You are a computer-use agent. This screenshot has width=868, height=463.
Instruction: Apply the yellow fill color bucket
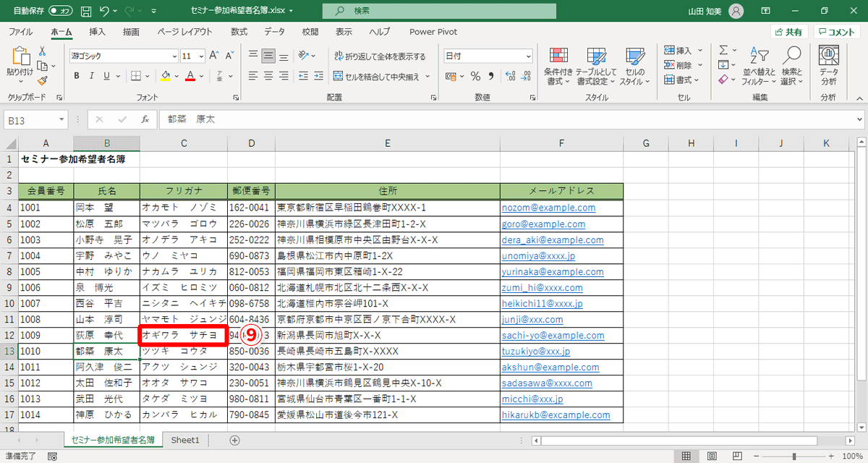[165, 76]
